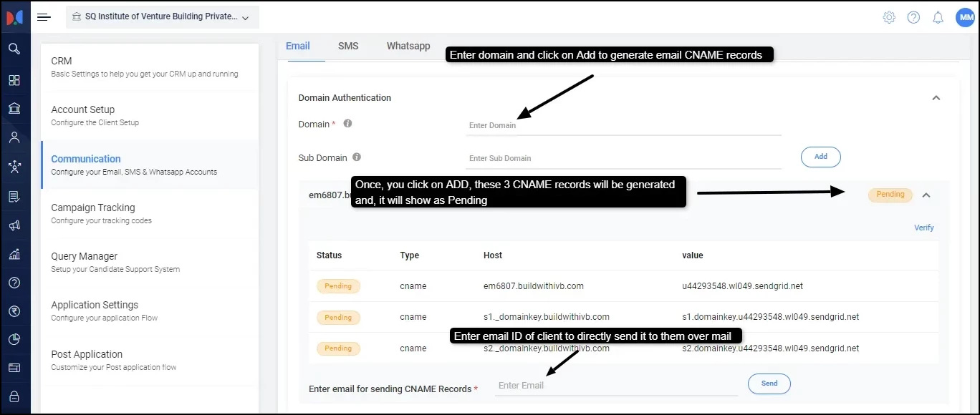This screenshot has height=415, width=980.
Task: Open the megaphone campaigns icon
Action: [x=14, y=225]
